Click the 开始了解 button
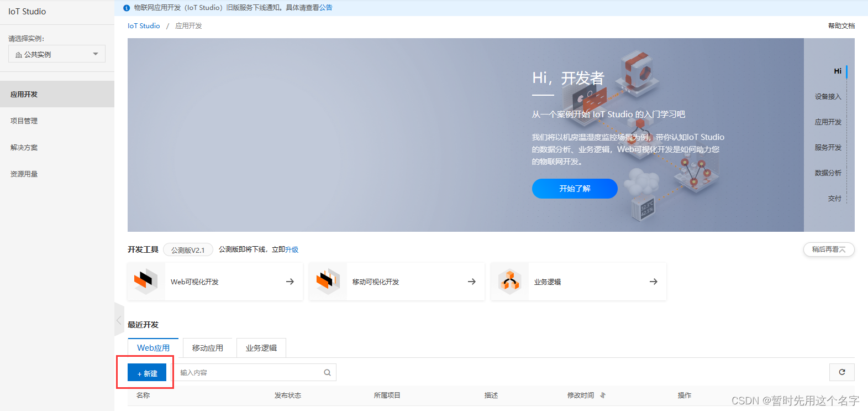Viewport: 868px width, 411px height. point(575,189)
